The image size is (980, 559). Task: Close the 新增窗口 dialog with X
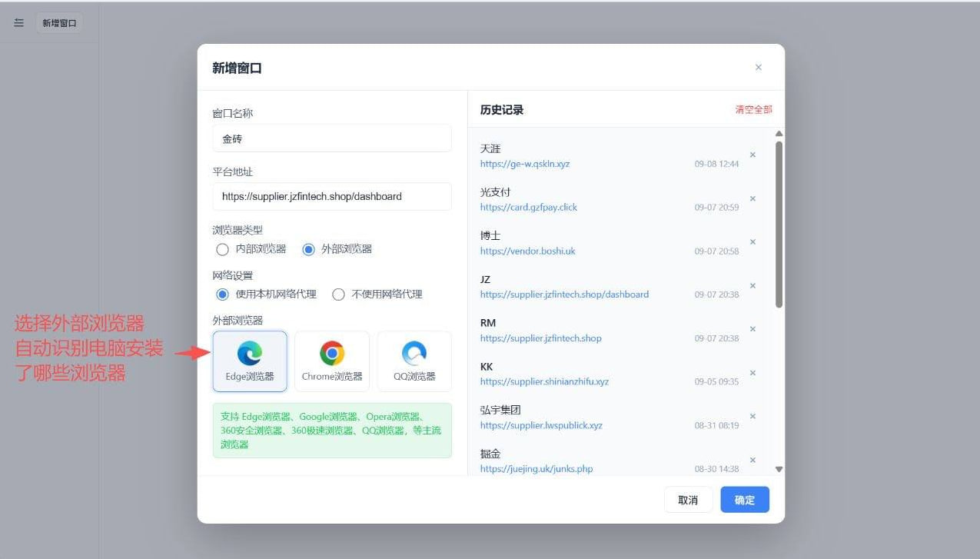[759, 68]
